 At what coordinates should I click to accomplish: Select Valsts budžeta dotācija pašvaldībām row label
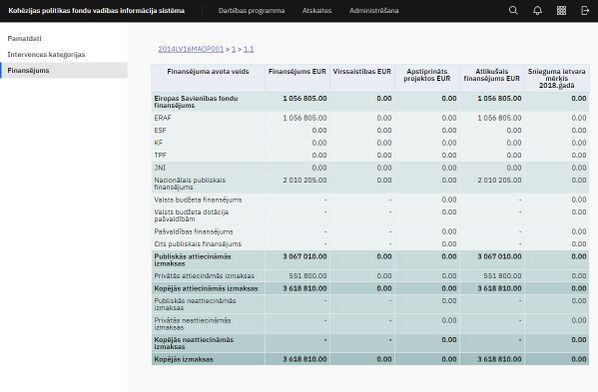coord(191,215)
